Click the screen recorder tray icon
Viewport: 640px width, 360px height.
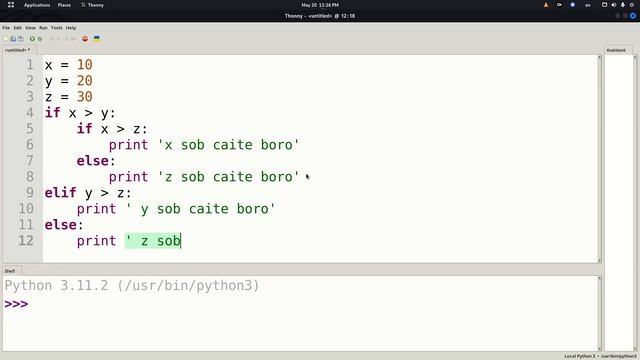(559, 5)
